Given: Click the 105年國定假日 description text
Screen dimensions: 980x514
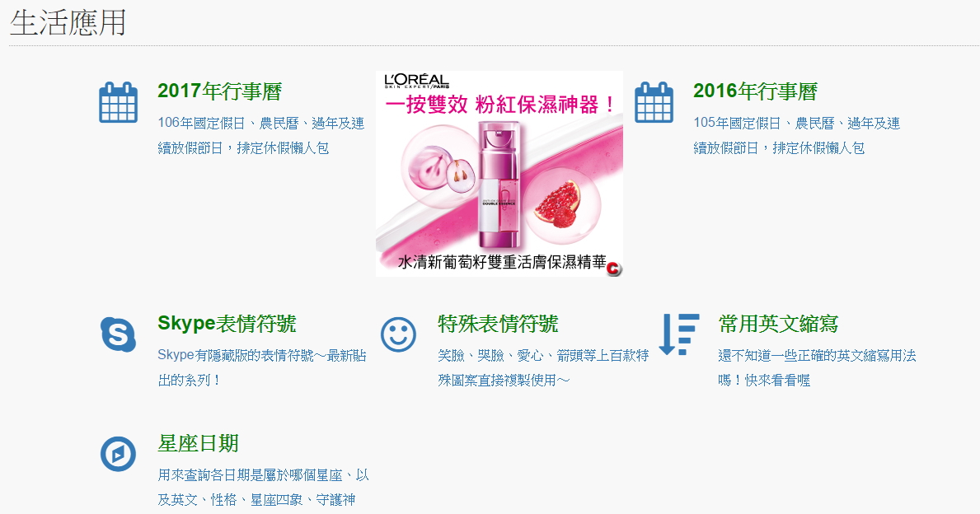Looking at the screenshot, I should 796,136.
